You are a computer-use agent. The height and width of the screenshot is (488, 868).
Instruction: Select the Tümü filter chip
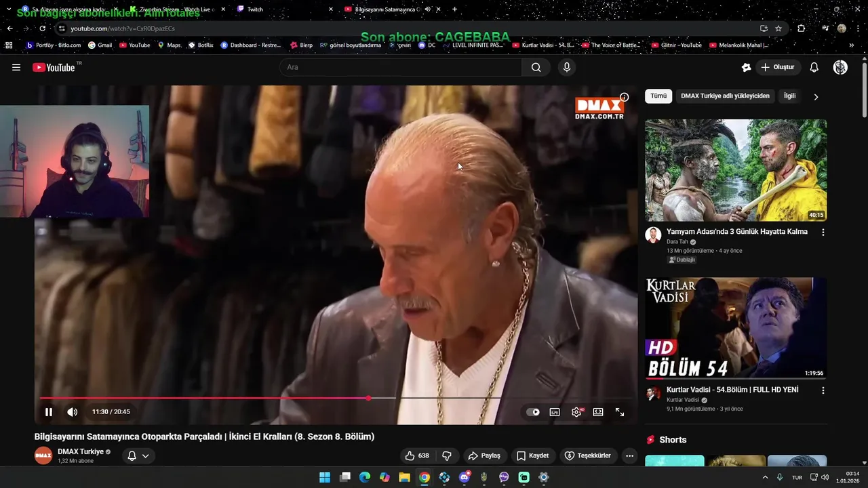coord(658,96)
